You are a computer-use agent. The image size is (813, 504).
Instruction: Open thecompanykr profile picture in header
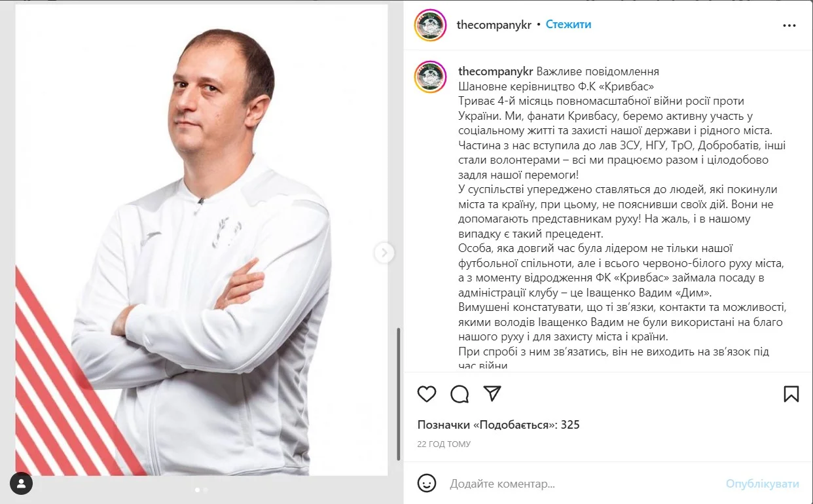pyautogui.click(x=431, y=25)
